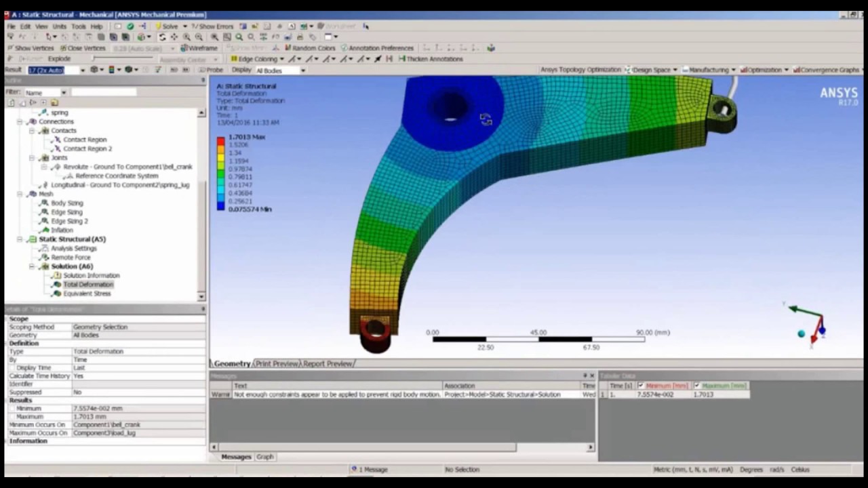The height and width of the screenshot is (488, 868).
Task: Open the Filter Name dropdown
Action: click(64, 93)
